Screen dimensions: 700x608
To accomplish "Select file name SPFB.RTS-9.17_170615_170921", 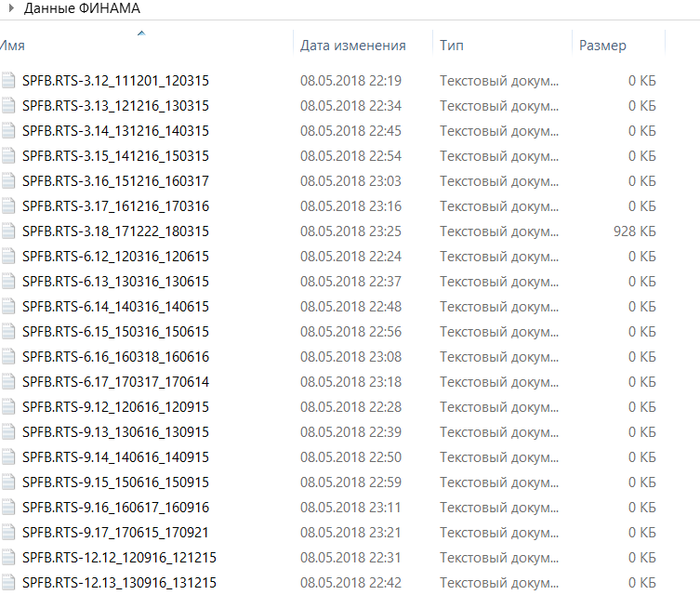I will click(x=115, y=533).
